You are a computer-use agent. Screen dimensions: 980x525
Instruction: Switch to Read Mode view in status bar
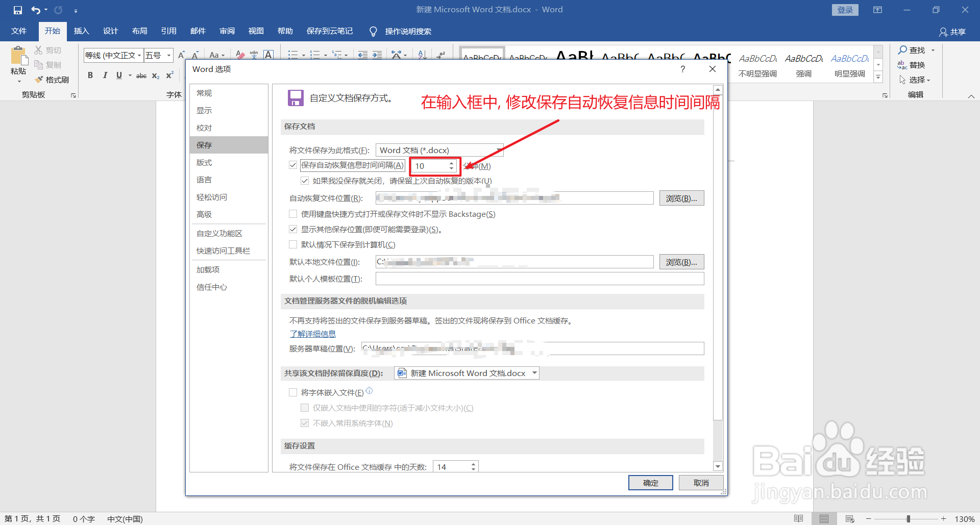799,519
